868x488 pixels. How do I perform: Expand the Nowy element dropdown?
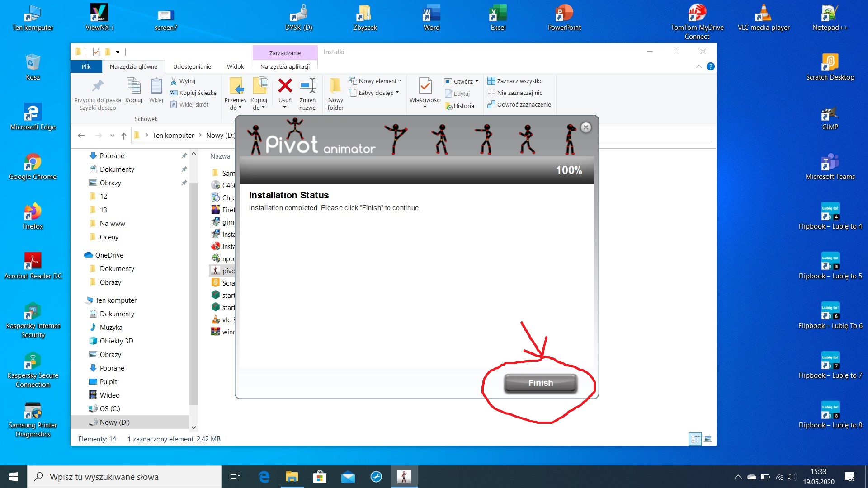pos(400,81)
